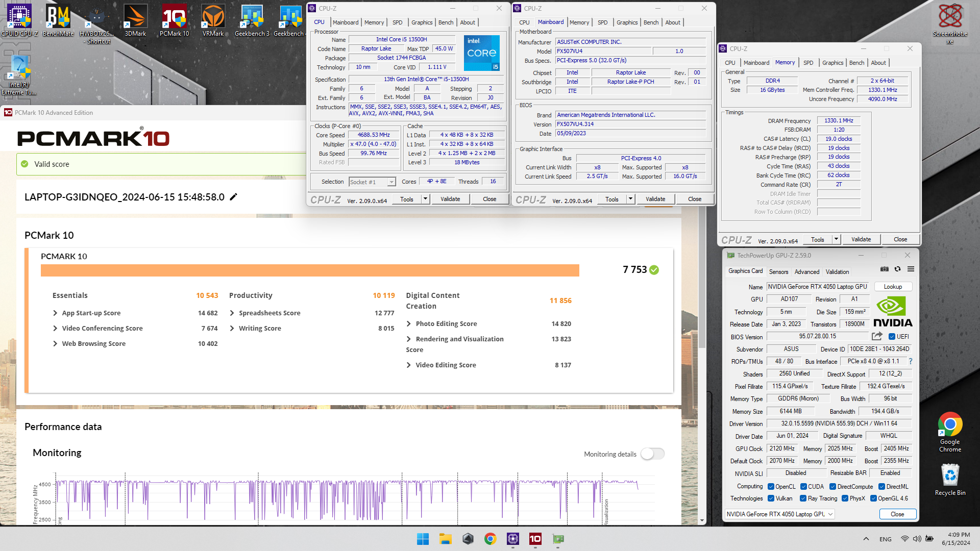The width and height of the screenshot is (980, 551).
Task: Open GPU selector dropdown in GPU-Z
Action: (x=780, y=514)
